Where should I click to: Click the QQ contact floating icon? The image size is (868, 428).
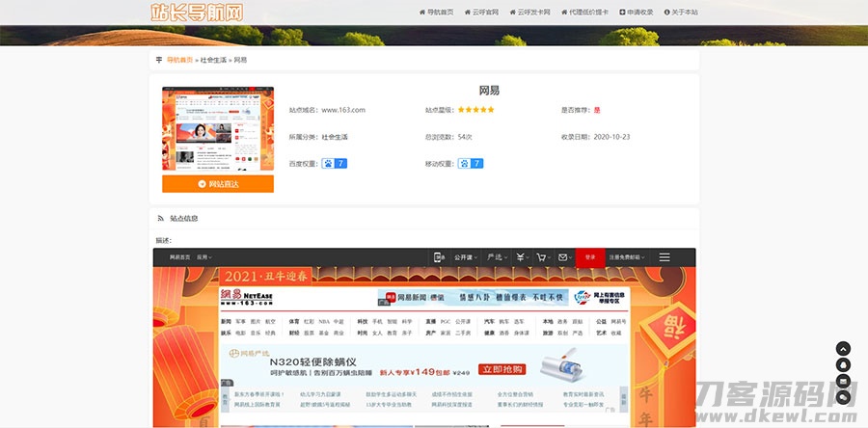coord(843,364)
